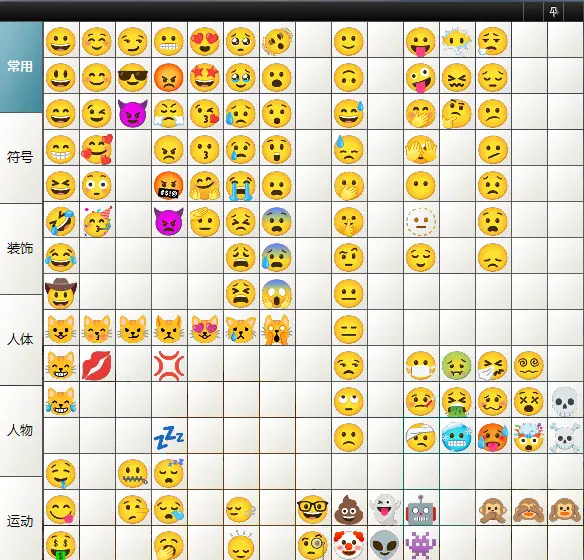Choose the red lips kiss mark emoji
Screen dimensions: 584x560
click(x=96, y=365)
